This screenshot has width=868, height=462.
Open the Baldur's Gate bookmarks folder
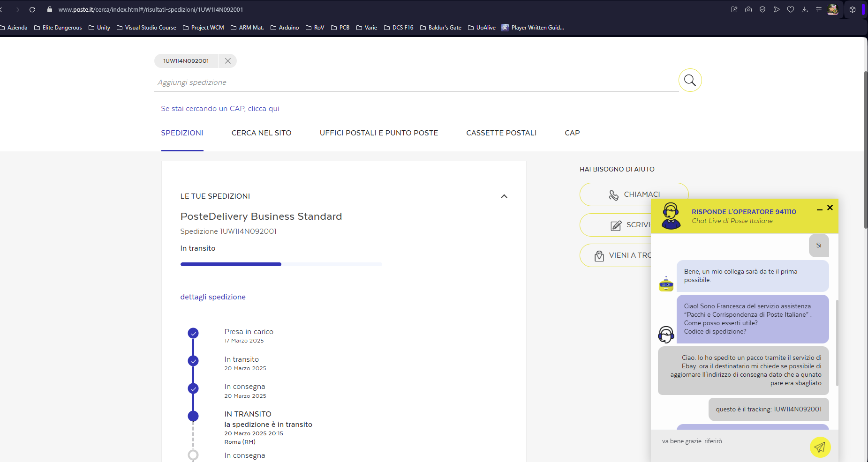point(441,28)
